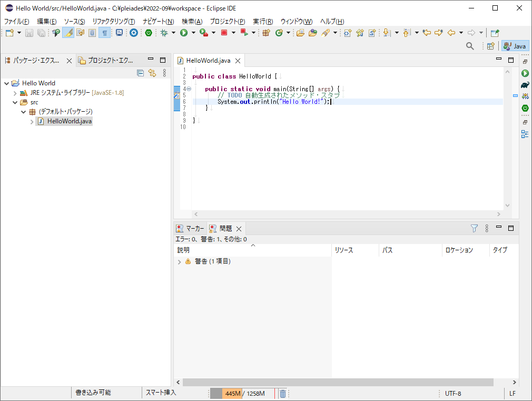
Task: Run garbage collector via trash icon
Action: click(x=283, y=394)
